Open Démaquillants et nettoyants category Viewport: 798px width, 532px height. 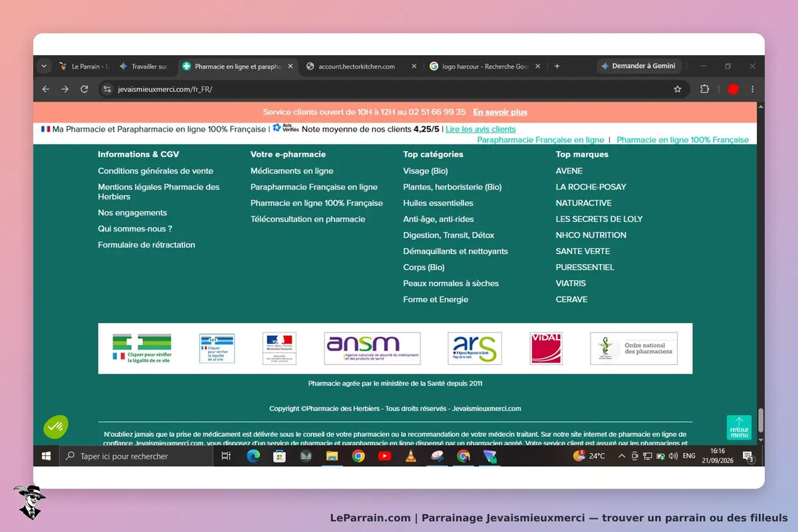click(x=456, y=251)
